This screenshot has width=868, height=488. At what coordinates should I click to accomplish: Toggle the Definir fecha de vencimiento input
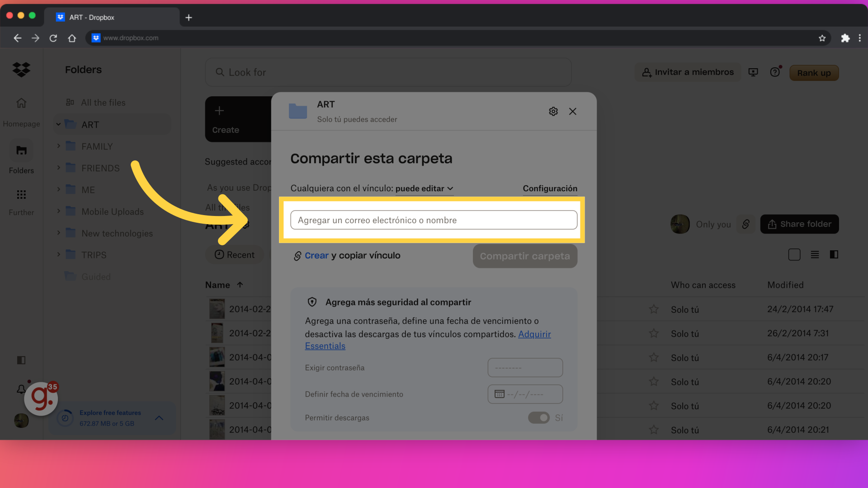524,394
